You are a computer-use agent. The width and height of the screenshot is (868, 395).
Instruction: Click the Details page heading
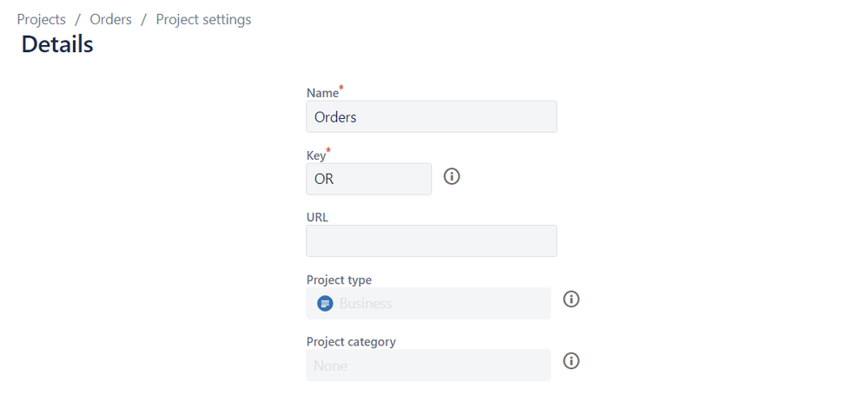point(57,44)
